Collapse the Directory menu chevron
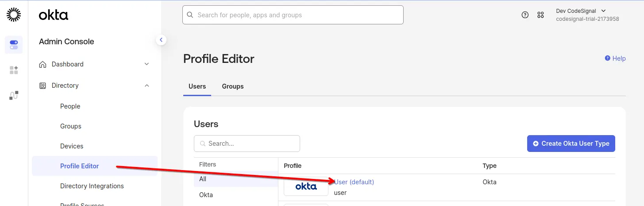Viewport: 644px width, 206px height. click(147, 86)
